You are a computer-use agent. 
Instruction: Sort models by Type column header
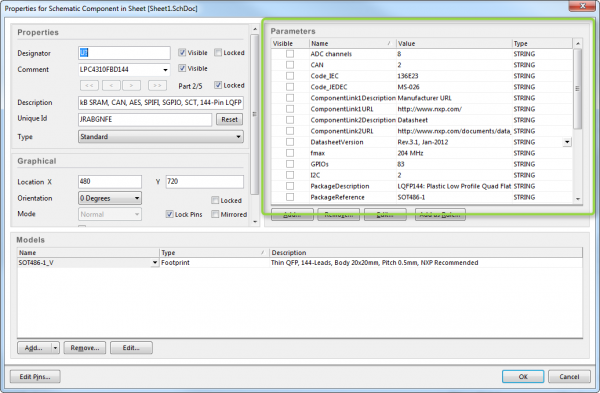[214, 253]
